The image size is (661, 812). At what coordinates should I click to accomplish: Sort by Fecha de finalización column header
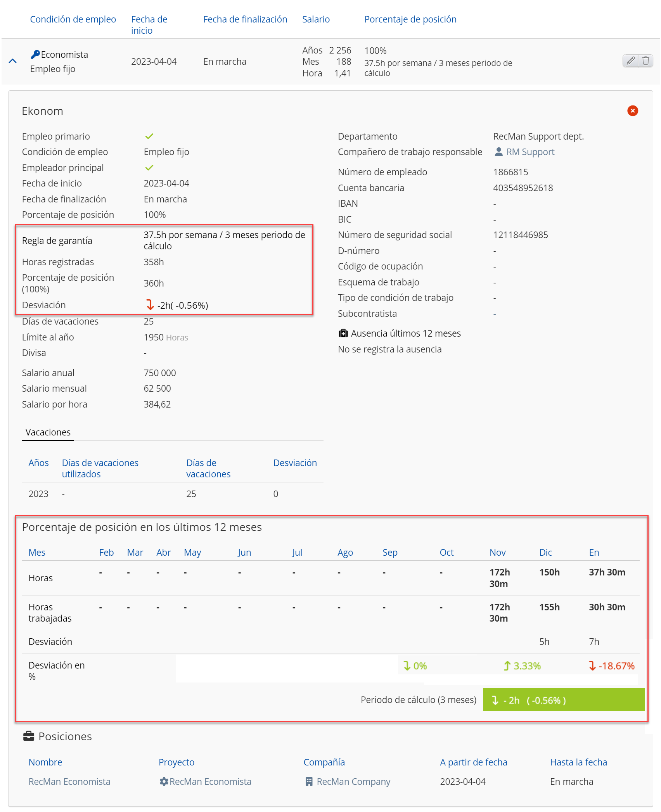pos(245,19)
